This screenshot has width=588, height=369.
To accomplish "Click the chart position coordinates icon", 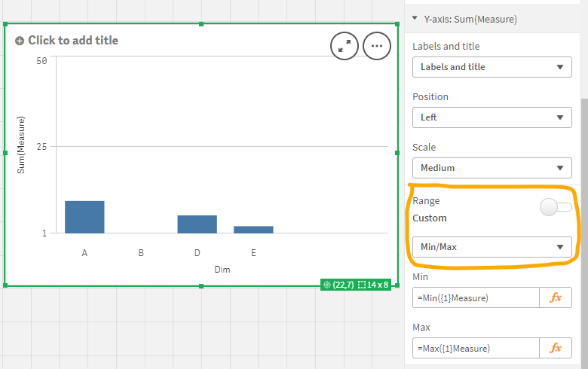I will (327, 285).
